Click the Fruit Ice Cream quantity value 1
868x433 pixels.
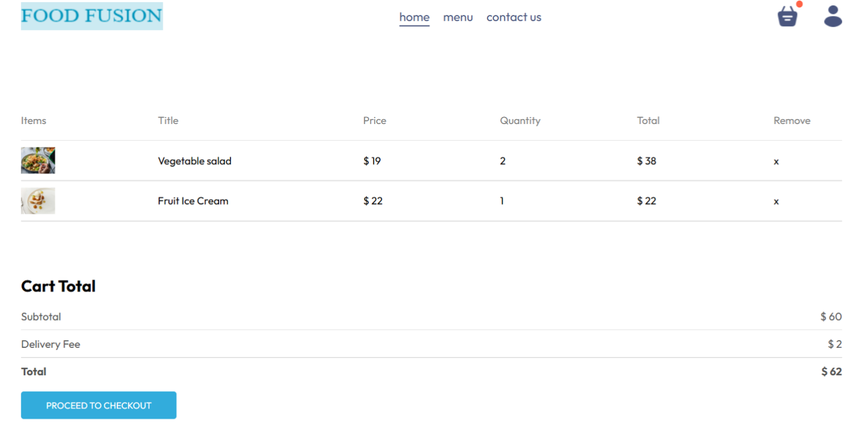[x=501, y=201]
